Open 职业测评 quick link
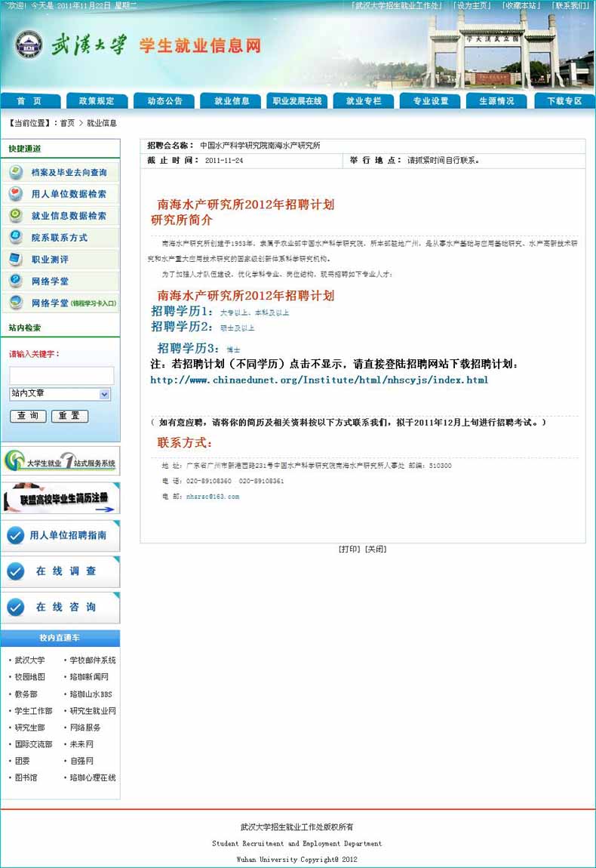 pyautogui.click(x=50, y=260)
